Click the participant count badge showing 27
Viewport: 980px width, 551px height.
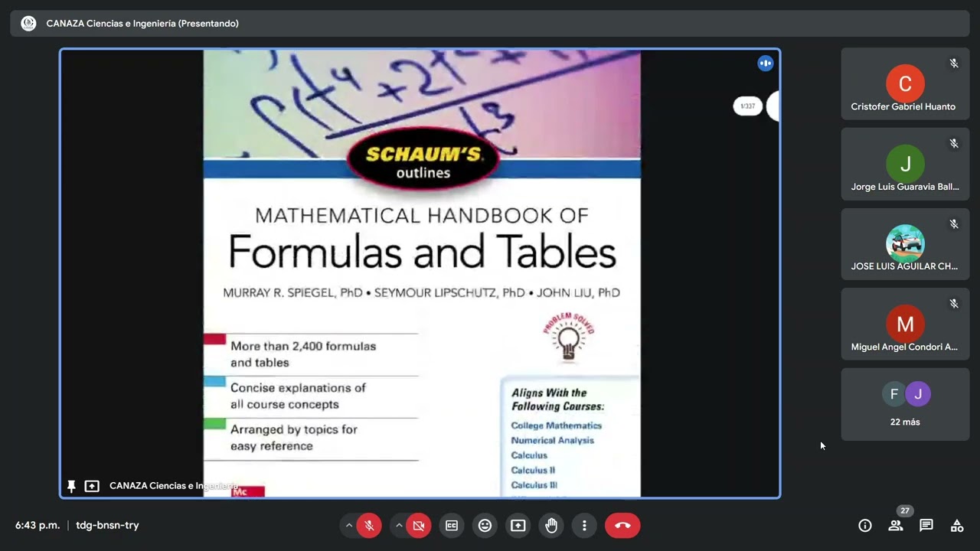tap(905, 510)
